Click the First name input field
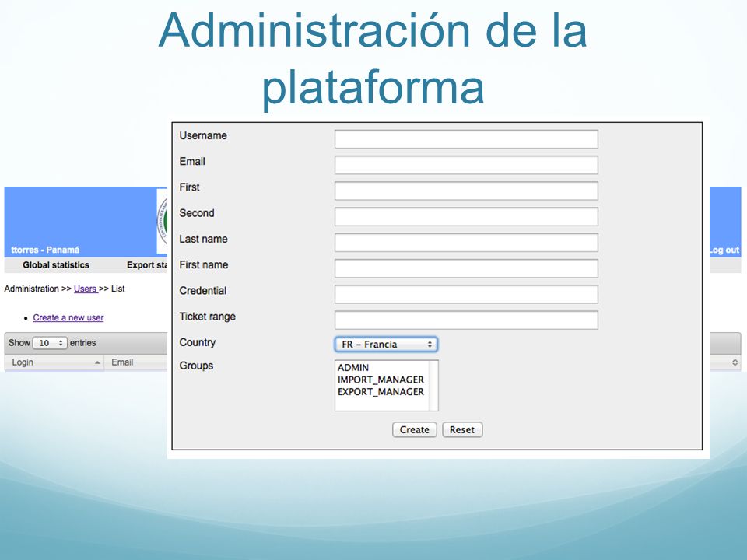 point(466,268)
